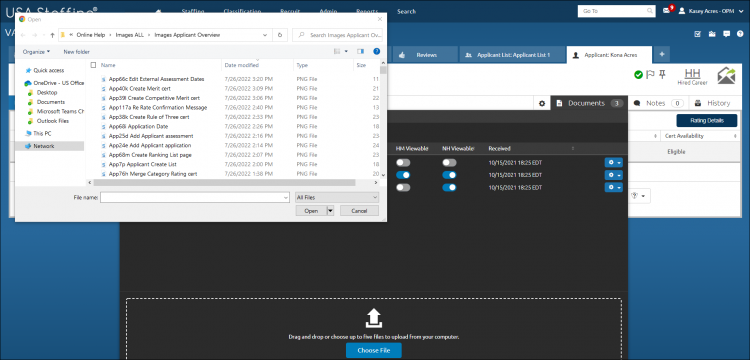This screenshot has height=360, width=750.
Task: Click the arrow next to the Open button
Action: tap(330, 211)
